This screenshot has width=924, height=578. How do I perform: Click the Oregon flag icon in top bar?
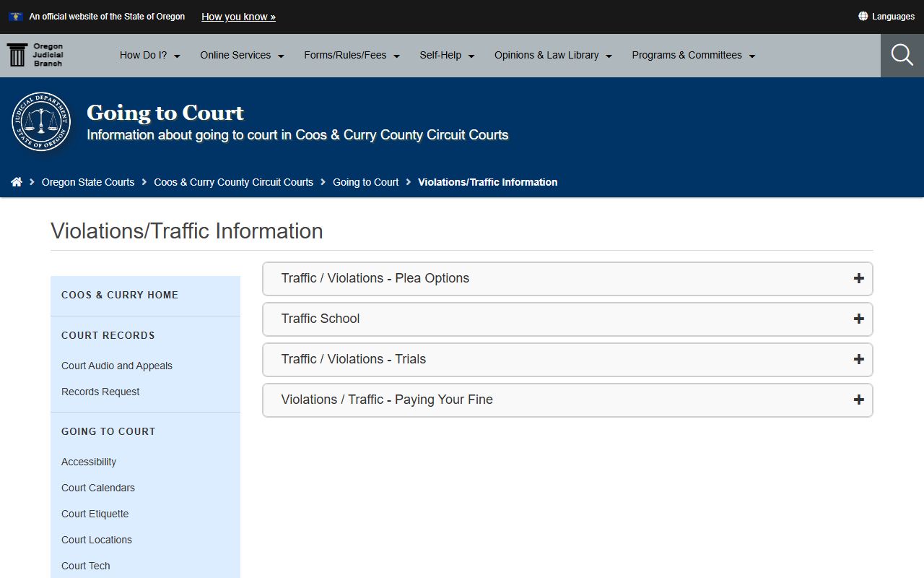pyautogui.click(x=15, y=16)
